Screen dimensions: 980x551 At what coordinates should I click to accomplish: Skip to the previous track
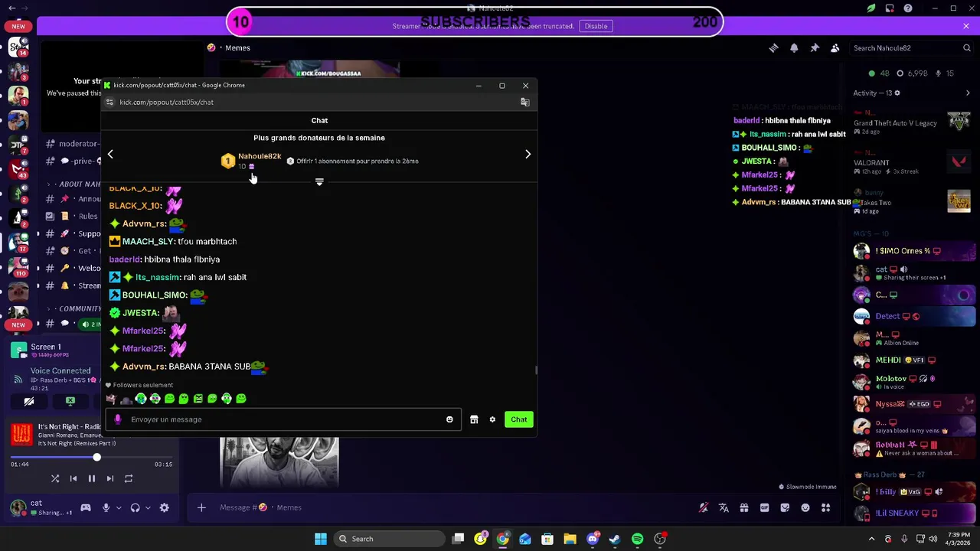click(73, 479)
